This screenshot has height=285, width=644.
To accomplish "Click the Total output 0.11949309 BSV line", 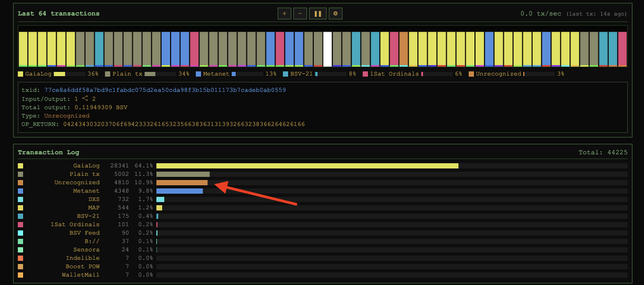I will pos(75,107).
